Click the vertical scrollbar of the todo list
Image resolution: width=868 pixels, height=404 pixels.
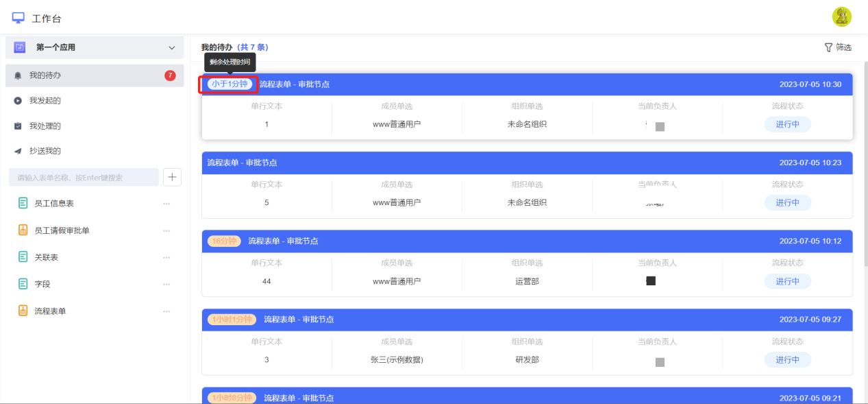[x=864, y=165]
